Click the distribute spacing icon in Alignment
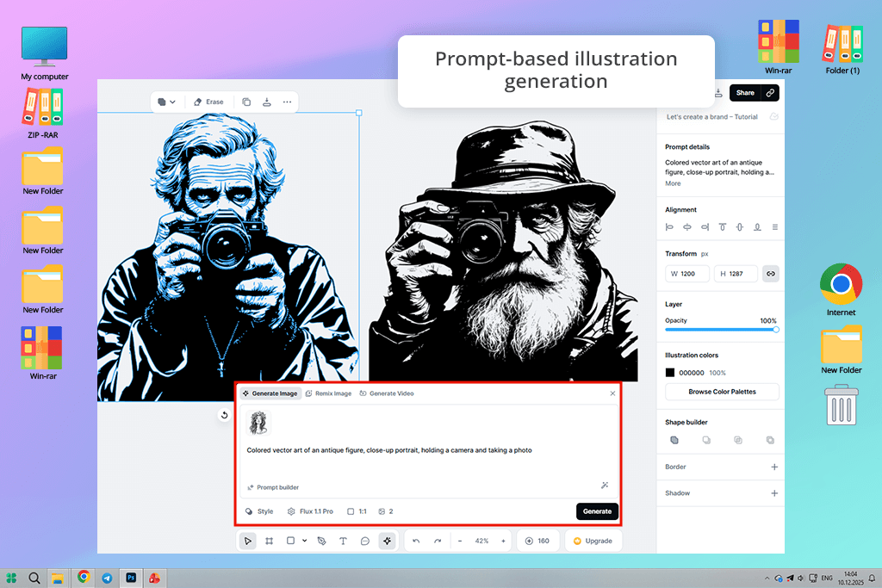 775,227
